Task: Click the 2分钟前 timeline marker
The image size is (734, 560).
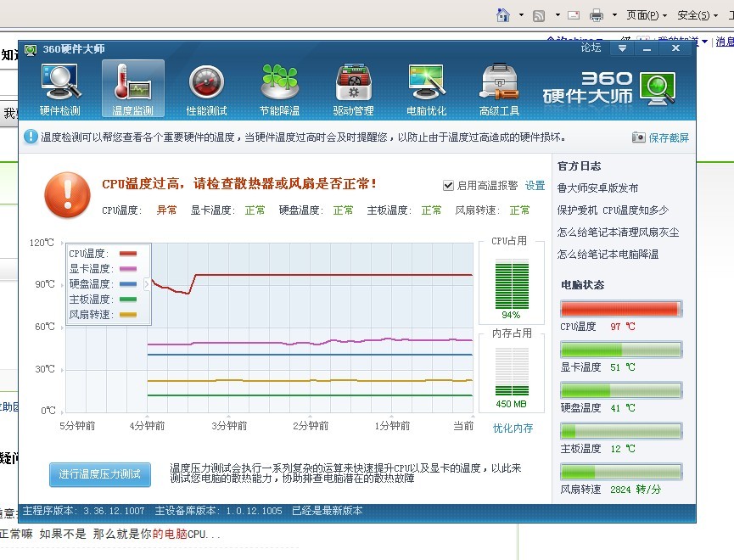Action: [311, 426]
